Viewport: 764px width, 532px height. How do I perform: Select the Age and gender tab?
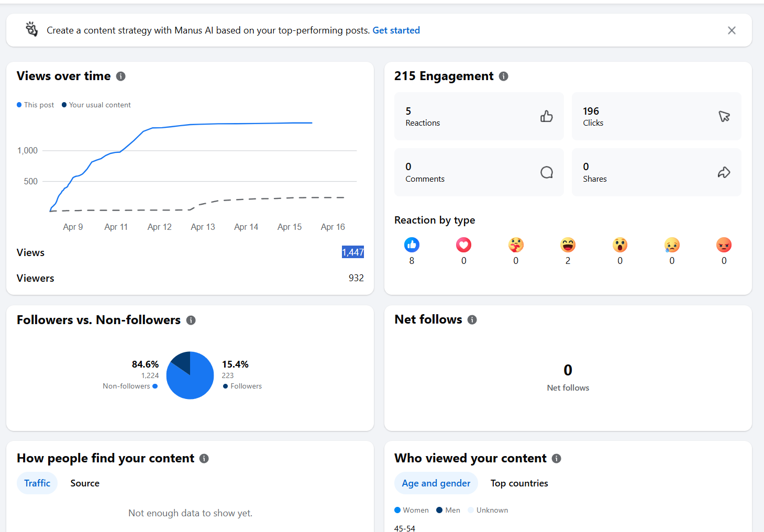point(436,483)
